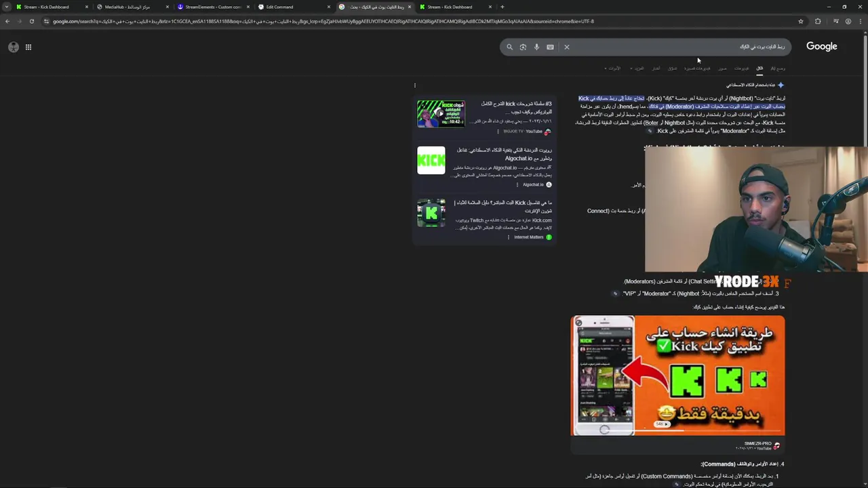
Task: Click the AI overview sparkle icon
Action: pos(781,85)
